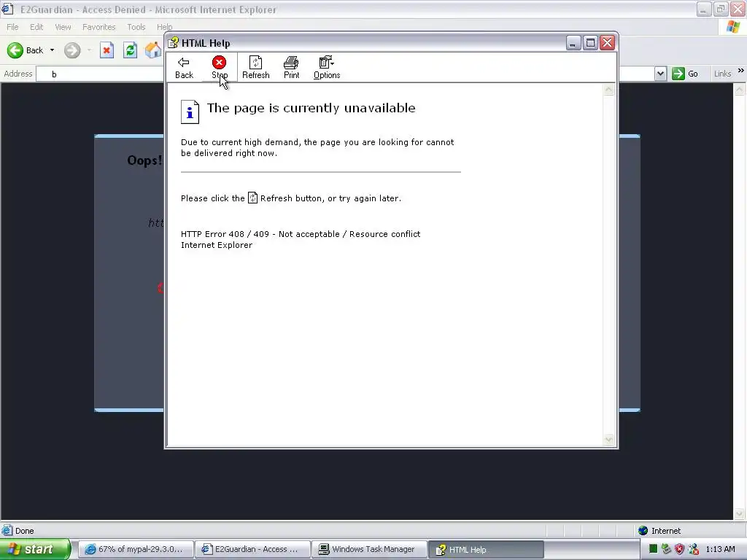Click Internet Explorer's Stop page icon
Image resolution: width=747 pixels, height=560 pixels.
[107, 50]
